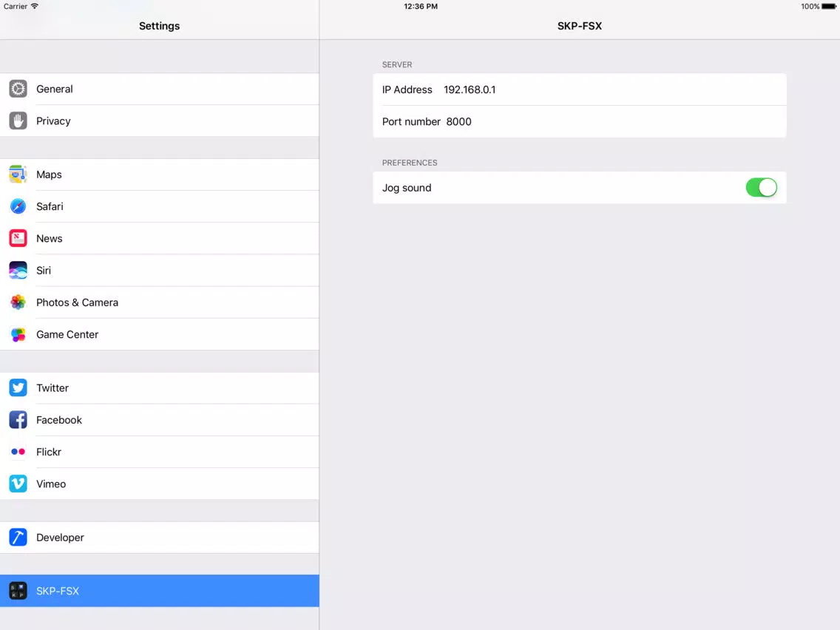This screenshot has height=630, width=840.
Task: Tap the Twitter bird icon
Action: click(x=18, y=388)
